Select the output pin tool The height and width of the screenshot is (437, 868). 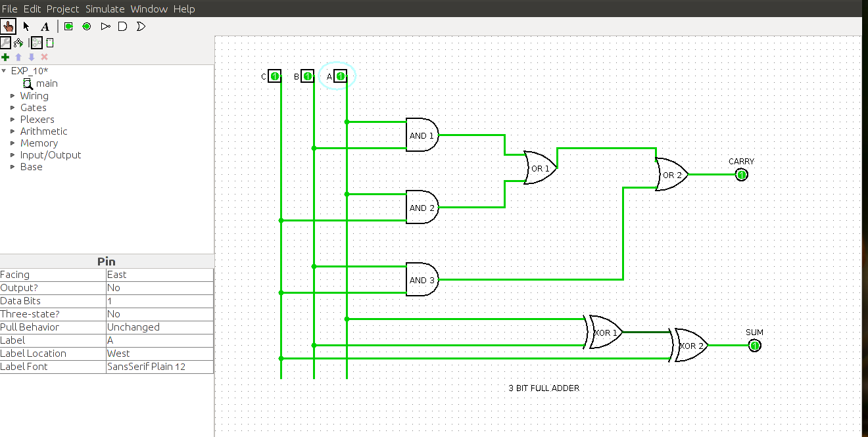coord(86,26)
